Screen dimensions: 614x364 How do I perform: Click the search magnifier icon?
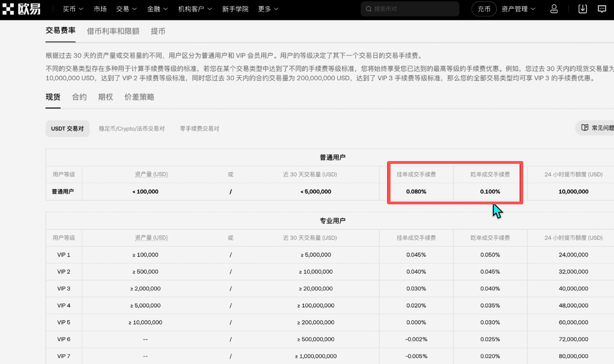(369, 8)
